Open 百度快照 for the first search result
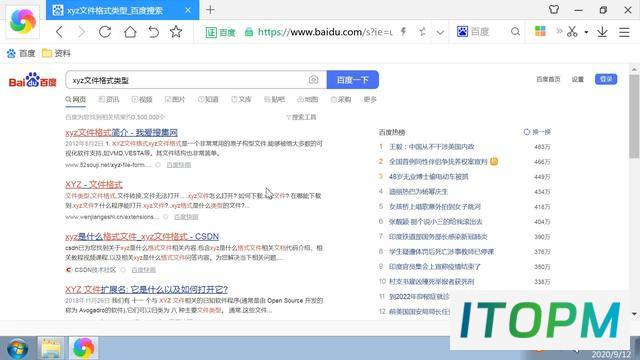This screenshot has width=640, height=360. (x=179, y=165)
